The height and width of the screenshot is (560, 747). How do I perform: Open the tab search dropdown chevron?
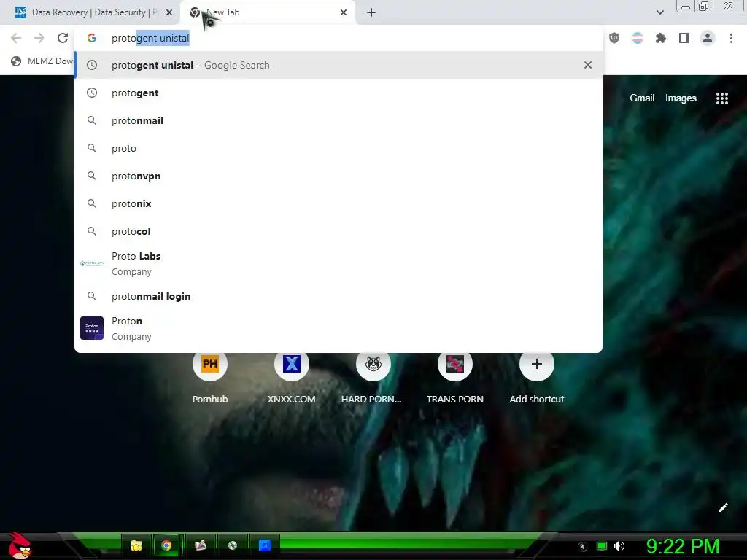[x=659, y=12]
